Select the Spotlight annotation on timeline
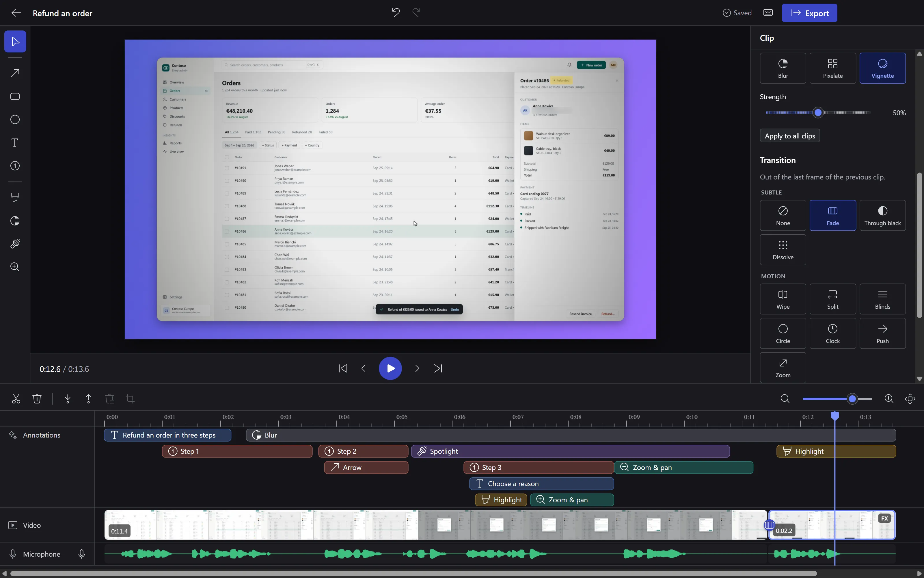Viewport: 924px width, 578px height. (570, 451)
